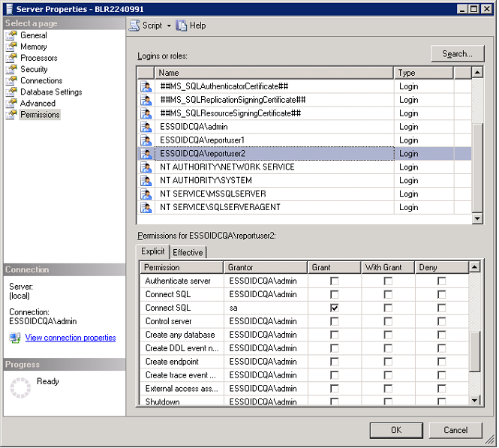This screenshot has width=499, height=448.
Task: Click the Database Settings page icon
Action: click(x=11, y=92)
